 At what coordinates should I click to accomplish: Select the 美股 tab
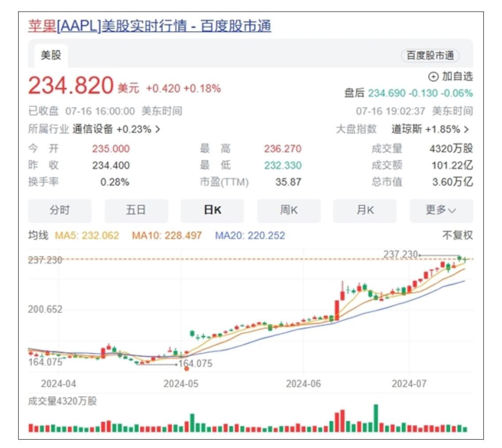[x=51, y=55]
